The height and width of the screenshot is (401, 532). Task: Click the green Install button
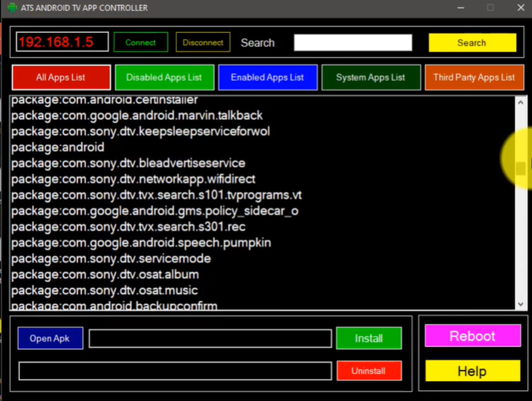point(368,338)
